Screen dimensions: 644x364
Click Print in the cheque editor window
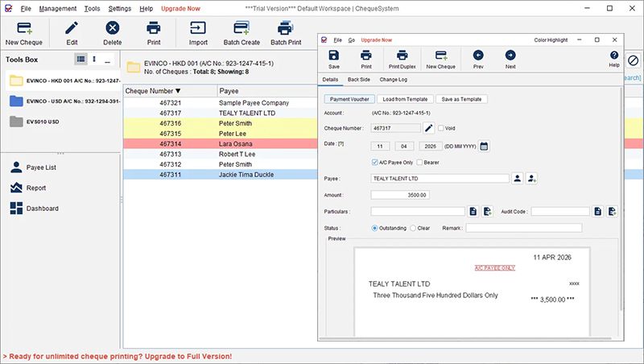pos(366,59)
